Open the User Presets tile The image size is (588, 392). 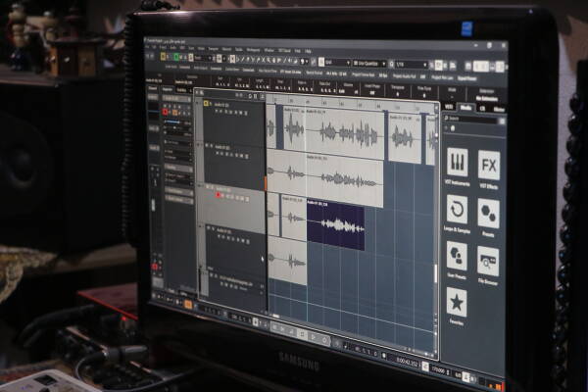pyautogui.click(x=457, y=258)
